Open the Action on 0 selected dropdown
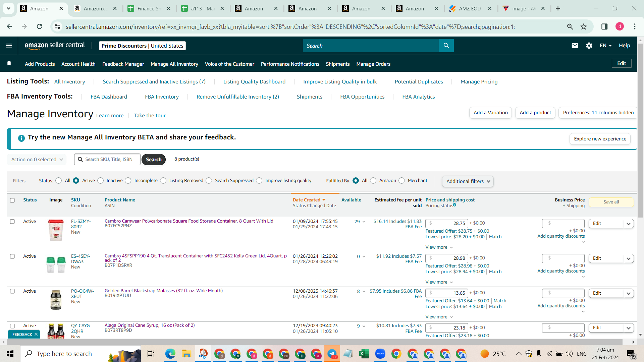Image resolution: width=644 pixels, height=362 pixels. tap(37, 160)
